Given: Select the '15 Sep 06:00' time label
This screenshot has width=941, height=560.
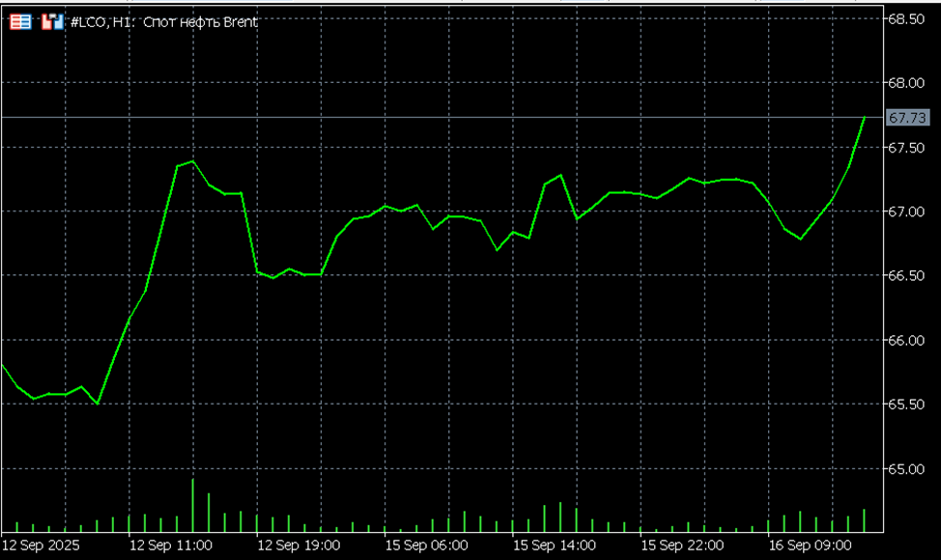Looking at the screenshot, I should click(x=426, y=546).
